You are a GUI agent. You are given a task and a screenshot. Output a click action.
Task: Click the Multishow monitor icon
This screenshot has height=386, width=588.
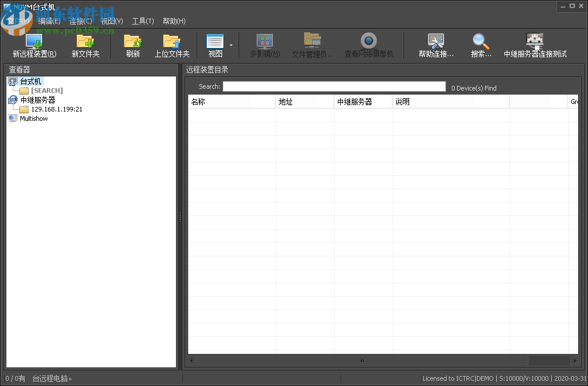coord(13,119)
